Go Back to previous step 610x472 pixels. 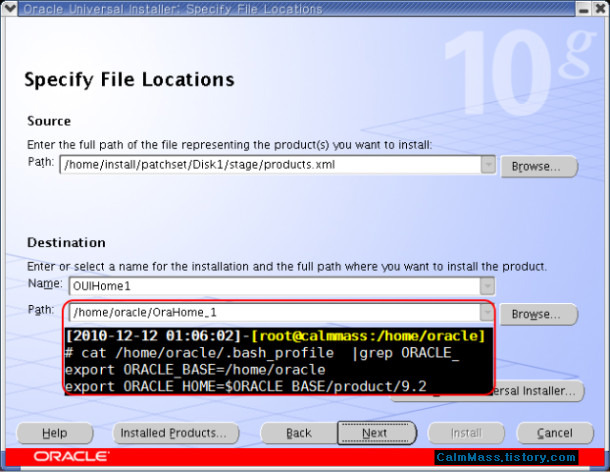(299, 433)
